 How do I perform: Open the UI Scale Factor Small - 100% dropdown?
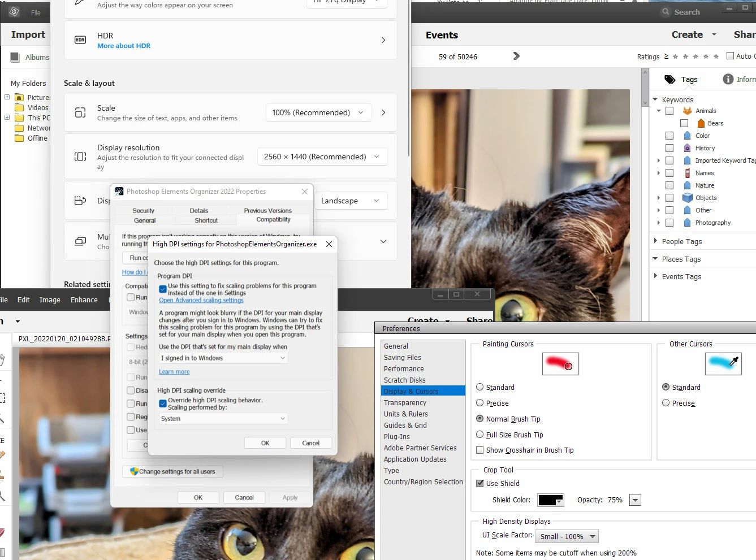tap(567, 536)
